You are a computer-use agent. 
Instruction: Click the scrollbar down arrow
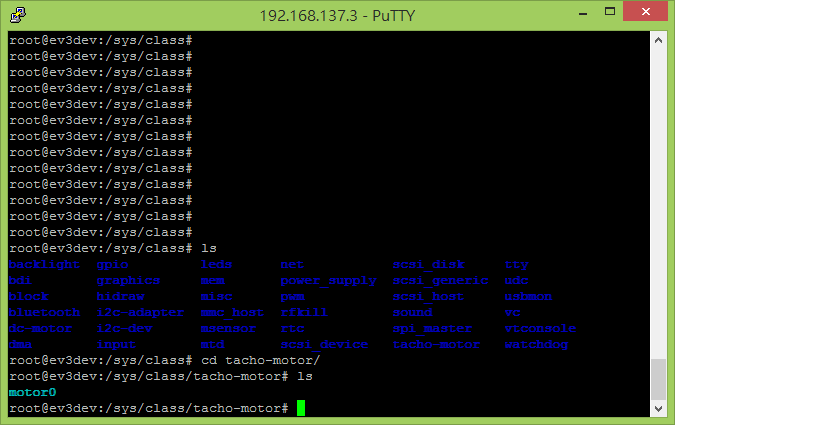[658, 409]
